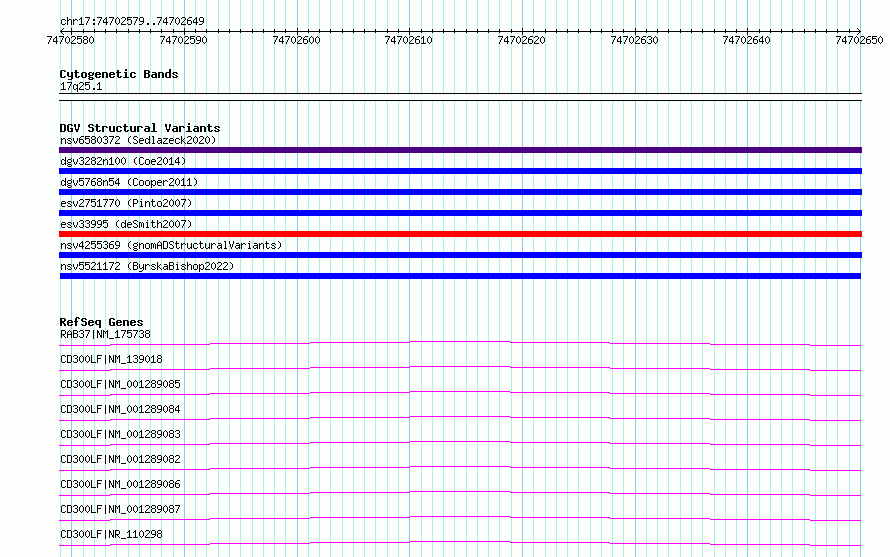Select ruler tick label 74702580
This screenshot has width=890, height=557.
[70, 40]
